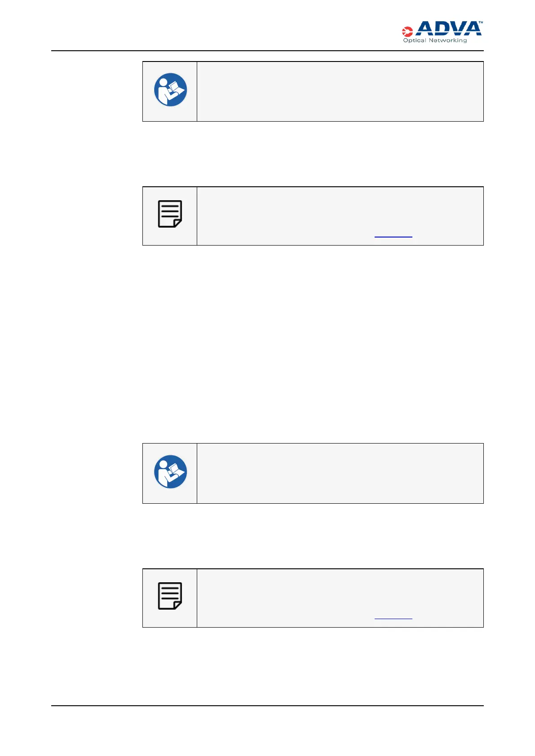Select the first note page icon

tap(170, 214)
